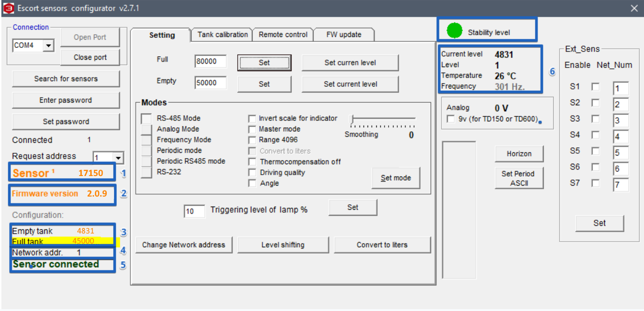Viewport: 644px width, 311px height.
Task: Click the green Stability level indicator
Action: (x=454, y=31)
